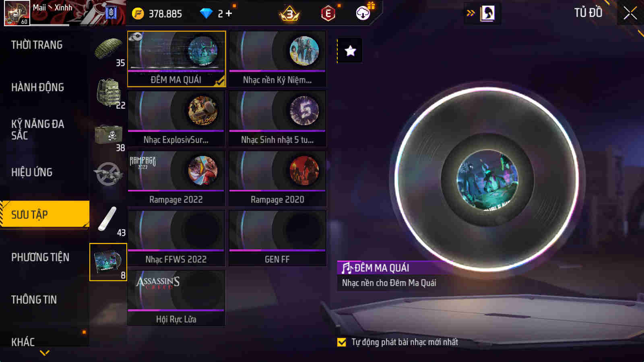Choose the Hội Rực Lửa Assassin's Creed track
Viewport: 644px width, 362px height.
pyautogui.click(x=176, y=298)
